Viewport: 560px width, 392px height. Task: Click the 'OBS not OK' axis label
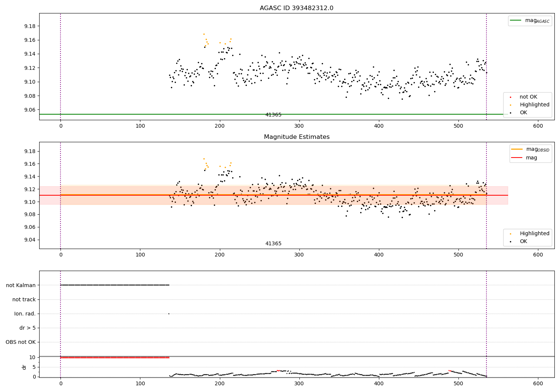(x=21, y=342)
